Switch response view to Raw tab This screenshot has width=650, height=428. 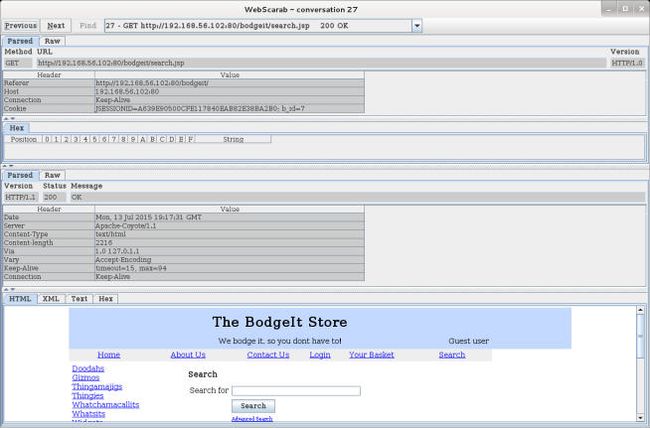click(53, 175)
